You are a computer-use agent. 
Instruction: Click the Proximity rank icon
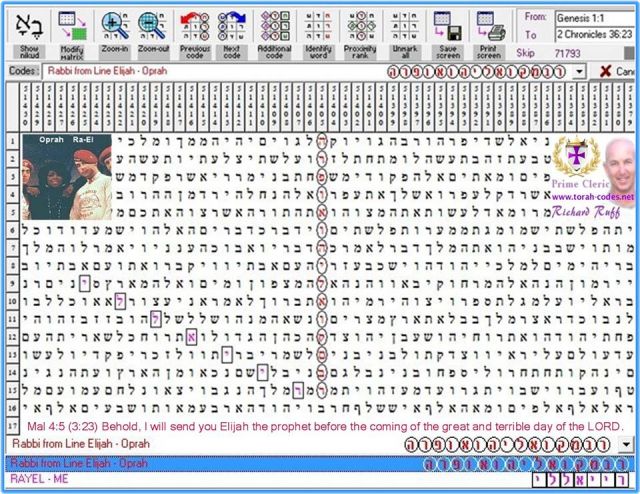pos(360,26)
